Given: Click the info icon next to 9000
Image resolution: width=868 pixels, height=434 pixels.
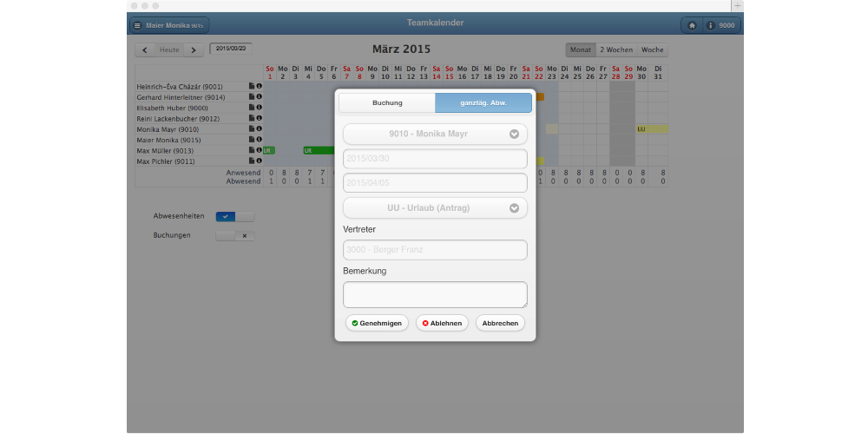Looking at the screenshot, I should pos(711,25).
